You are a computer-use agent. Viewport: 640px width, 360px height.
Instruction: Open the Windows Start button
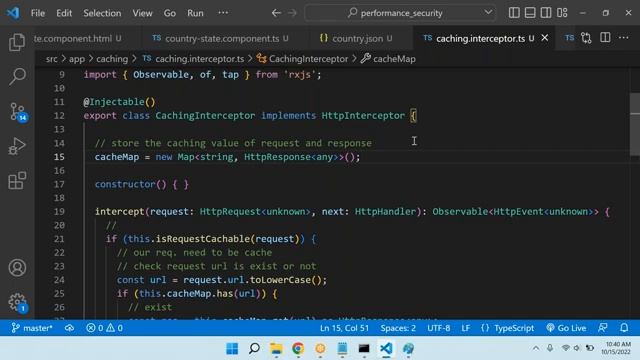232,348
